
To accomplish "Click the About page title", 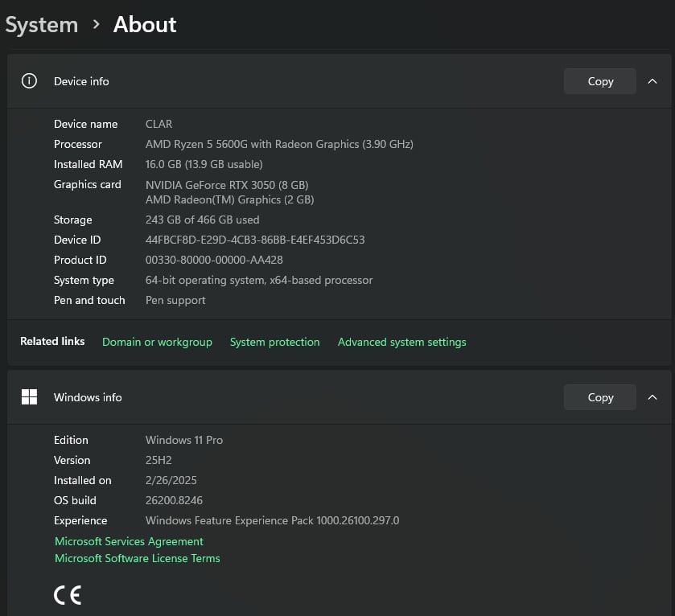I will pyautogui.click(x=145, y=24).
